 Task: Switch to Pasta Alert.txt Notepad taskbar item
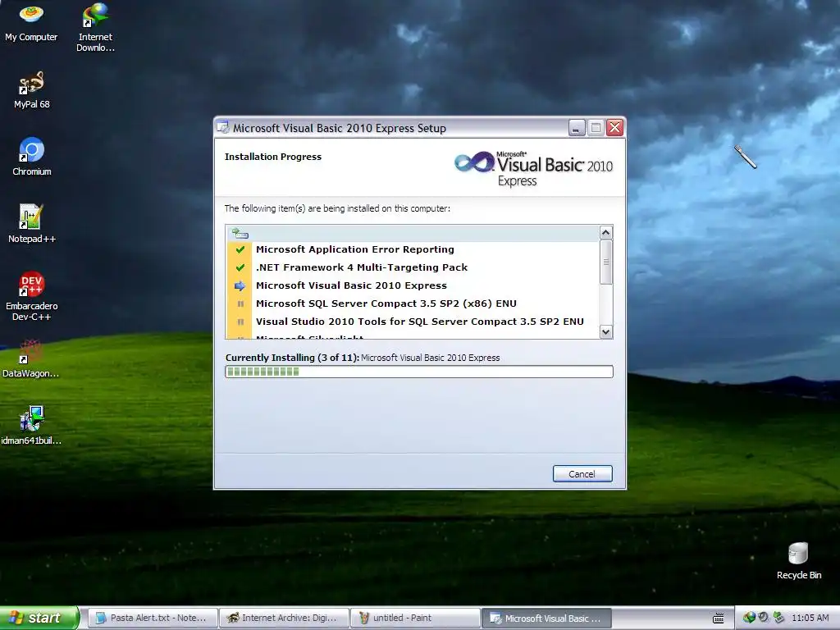click(x=153, y=618)
